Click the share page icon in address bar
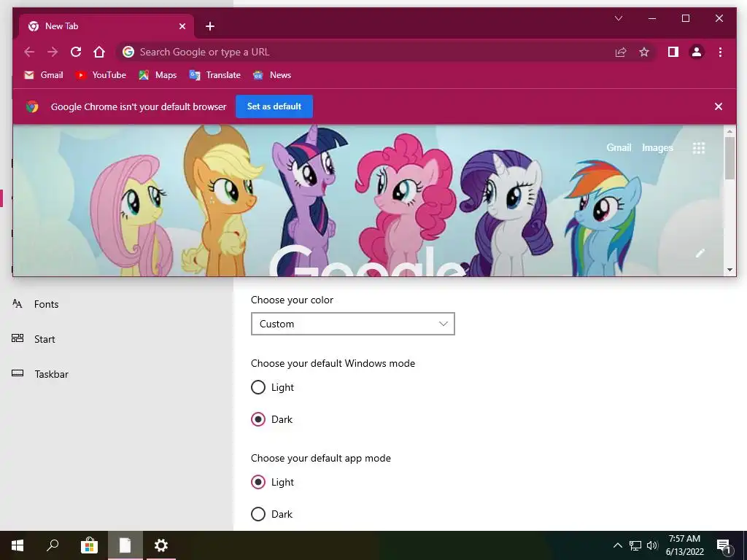Image resolution: width=747 pixels, height=560 pixels. [x=621, y=52]
